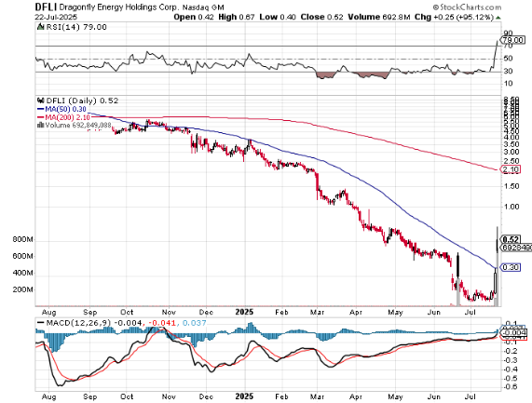This screenshot has height=403, width=532.
Task: Click the Volume 692,849,088 legend entry
Action: (x=78, y=125)
